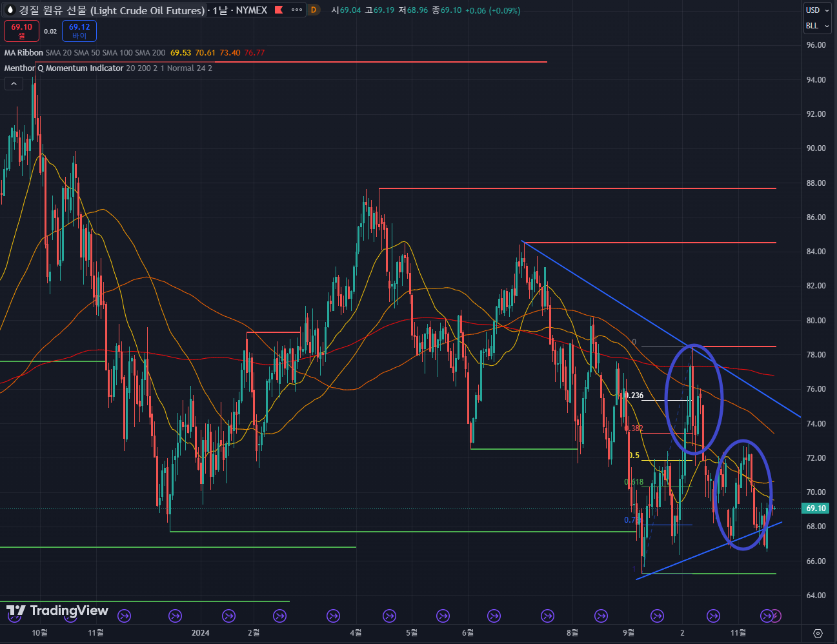Screen dimensions: 837x644
Task: Click the rollover marker icon above 4월
Action: [333, 616]
